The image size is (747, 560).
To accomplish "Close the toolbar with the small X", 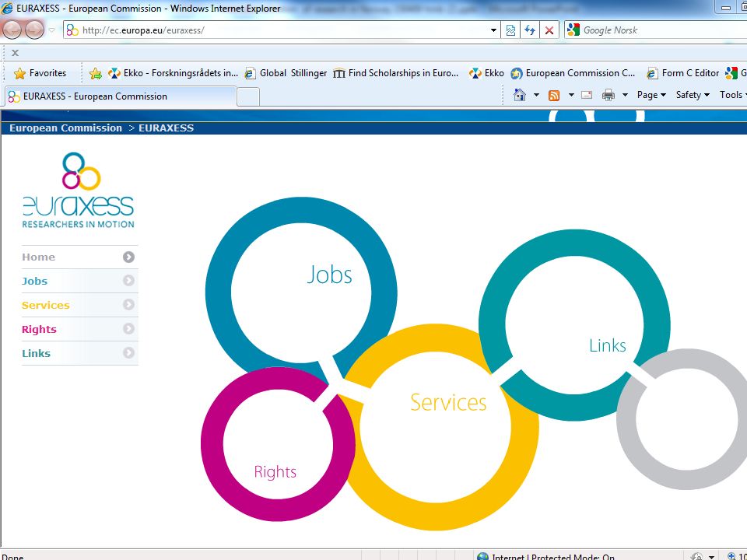I will point(16,53).
